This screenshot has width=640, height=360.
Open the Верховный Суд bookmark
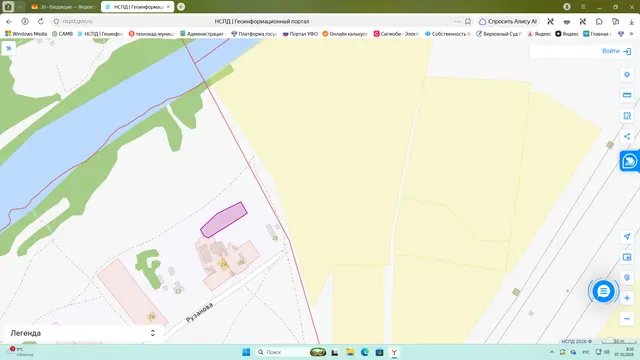click(x=499, y=34)
